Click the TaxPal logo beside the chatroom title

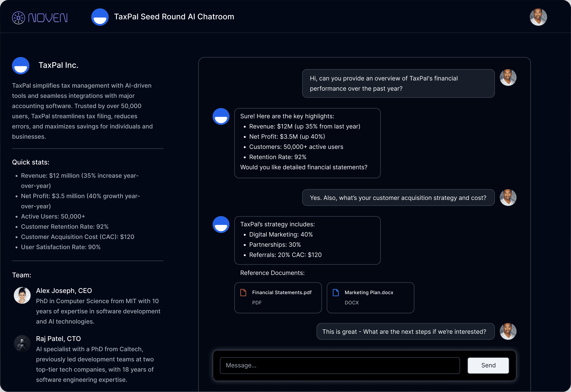(100, 17)
